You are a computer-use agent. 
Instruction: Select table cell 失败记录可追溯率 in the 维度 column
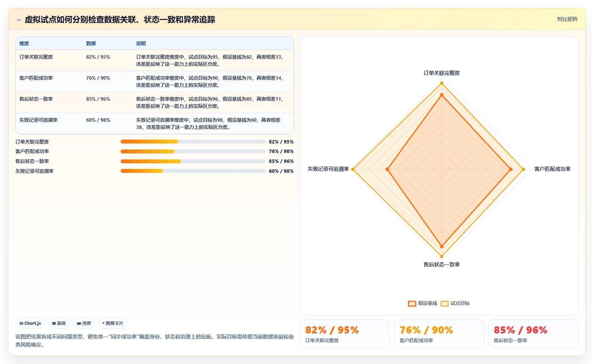pyautogui.click(x=38, y=120)
